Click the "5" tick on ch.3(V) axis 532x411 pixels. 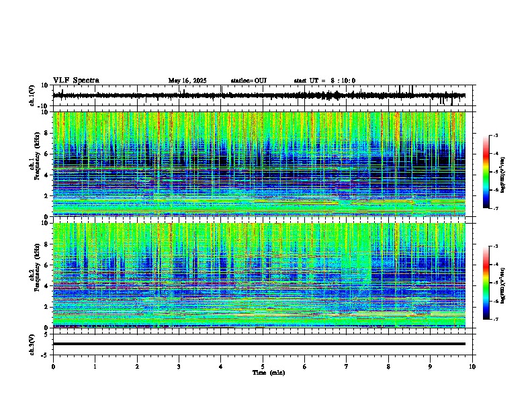click(46, 334)
